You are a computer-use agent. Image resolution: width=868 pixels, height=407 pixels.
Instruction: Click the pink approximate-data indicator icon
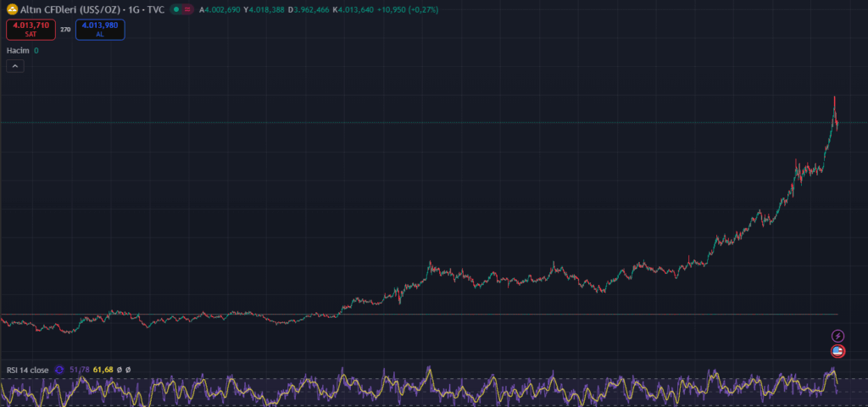point(188,9)
